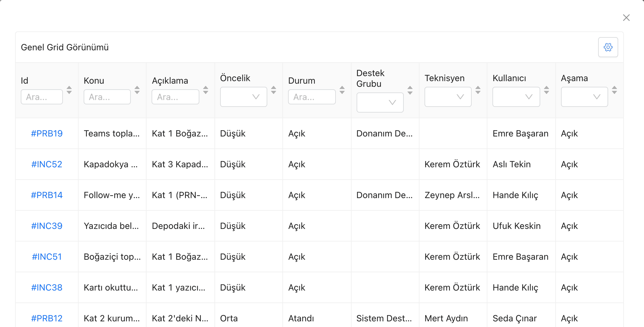Sort by the Teknisyen column arrows
Image resolution: width=644 pixels, height=327 pixels.
pos(478,90)
